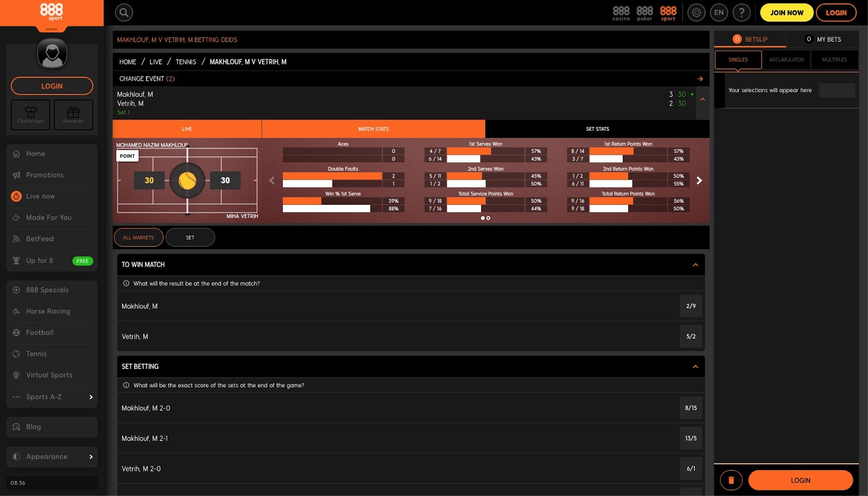The width and height of the screenshot is (868, 496).
Task: Collapse the To Win Match section
Action: pyautogui.click(x=695, y=265)
